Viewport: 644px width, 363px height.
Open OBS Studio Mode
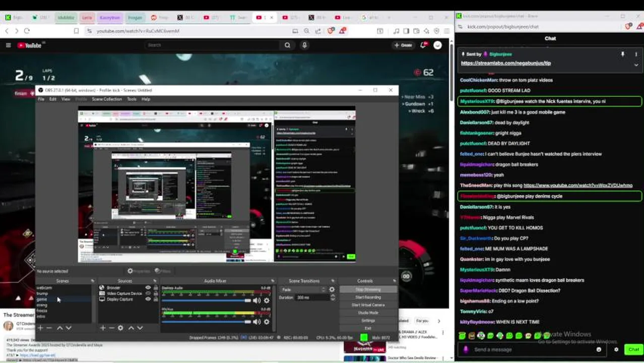(368, 313)
